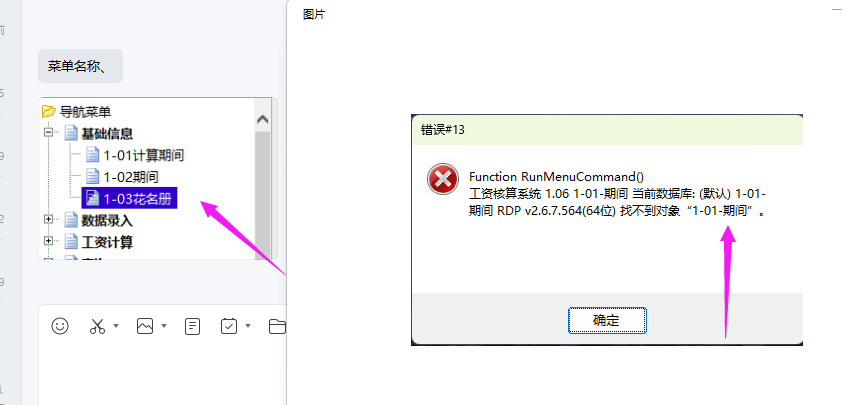
Task: Open dropdown arrow beside calendar icon
Action: pyautogui.click(x=248, y=326)
